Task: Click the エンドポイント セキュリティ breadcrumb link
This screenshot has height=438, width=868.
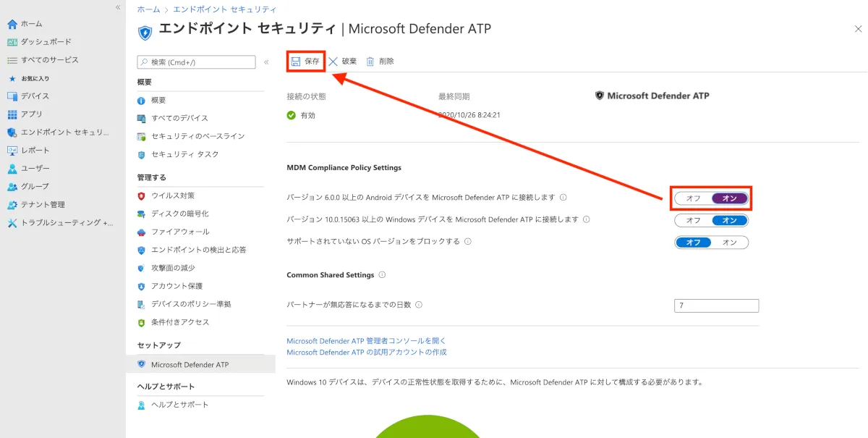Action: 224,9
